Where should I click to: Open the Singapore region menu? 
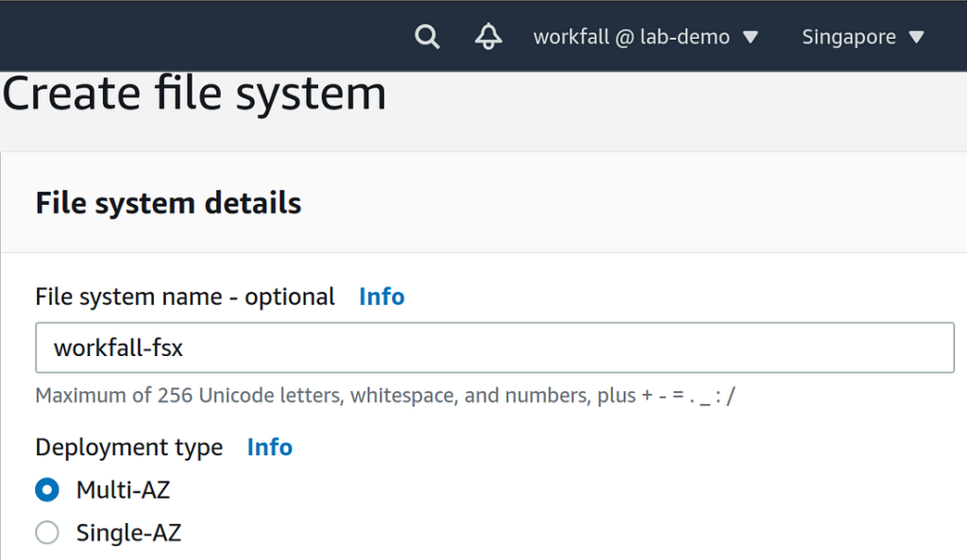pos(848,37)
